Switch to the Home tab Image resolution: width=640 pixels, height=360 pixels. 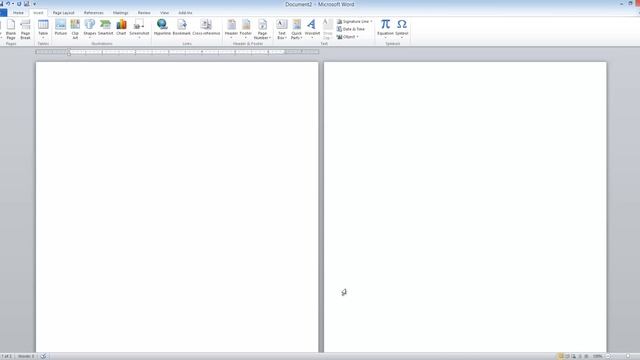tap(18, 13)
